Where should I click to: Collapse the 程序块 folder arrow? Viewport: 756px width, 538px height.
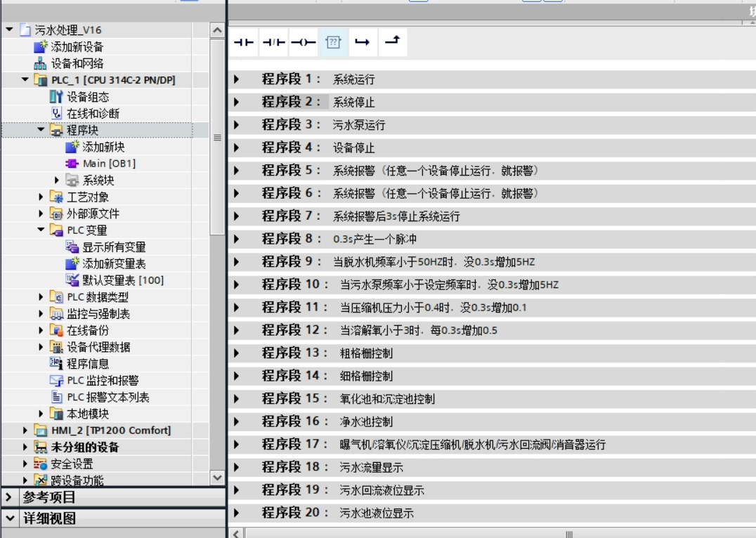pos(41,130)
